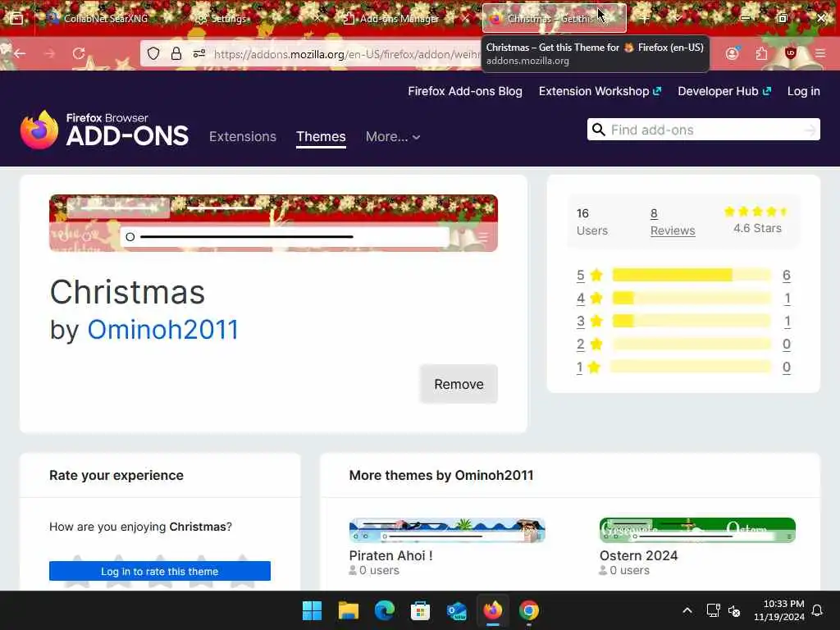Screen dimensions: 840x630
Task: Open Google Chrome from the taskbar
Action: [529, 610]
